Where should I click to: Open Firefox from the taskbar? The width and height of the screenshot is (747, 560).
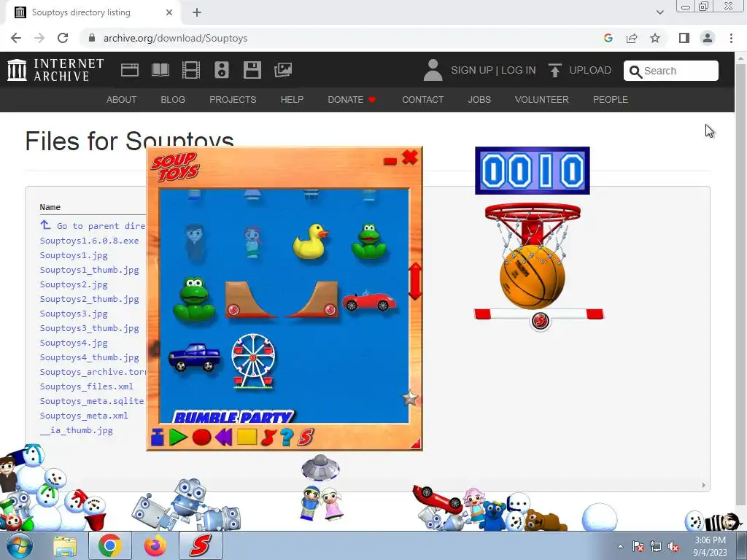(155, 545)
